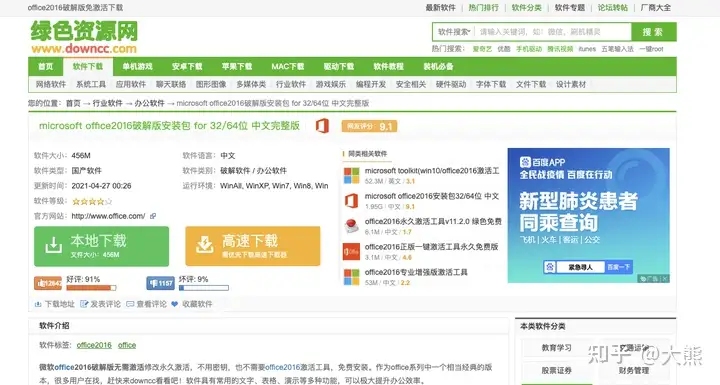This screenshot has height=385, width=720.
Task: Click the pencil icon for 发表评论
Action: coord(84,304)
